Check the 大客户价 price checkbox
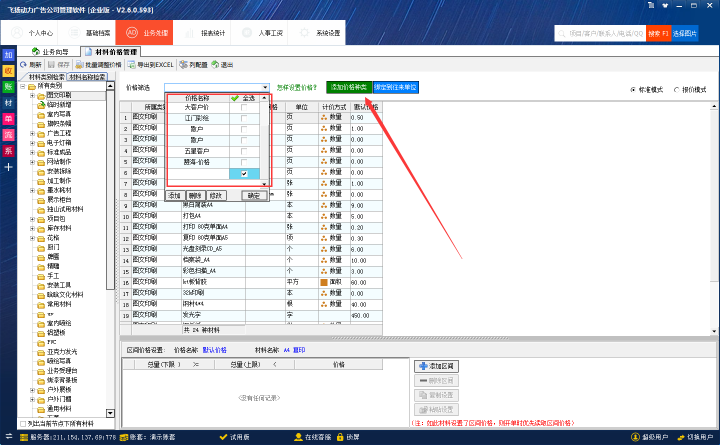720x445 pixels. tap(245, 108)
